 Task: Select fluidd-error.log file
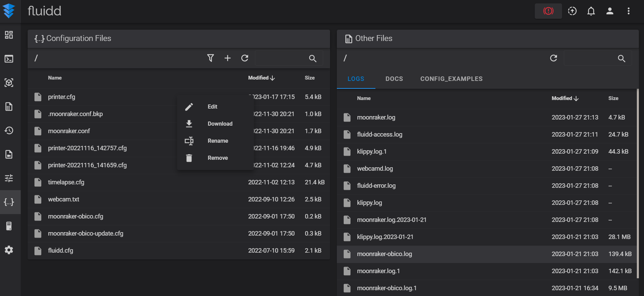pos(487,186)
